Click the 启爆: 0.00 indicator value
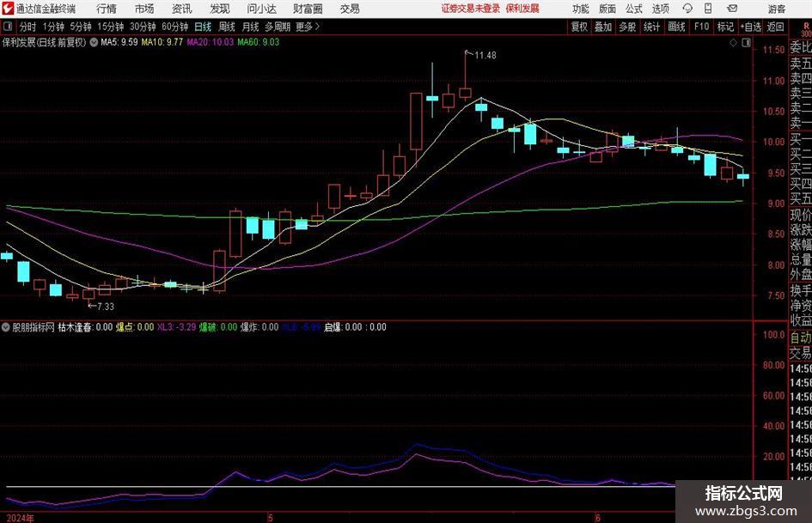812x523 pixels. (x=344, y=327)
